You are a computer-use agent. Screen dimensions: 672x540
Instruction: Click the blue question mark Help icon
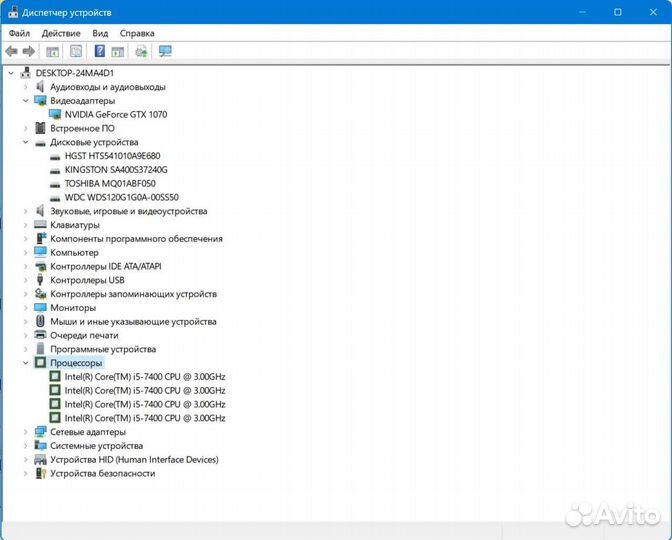[100, 51]
